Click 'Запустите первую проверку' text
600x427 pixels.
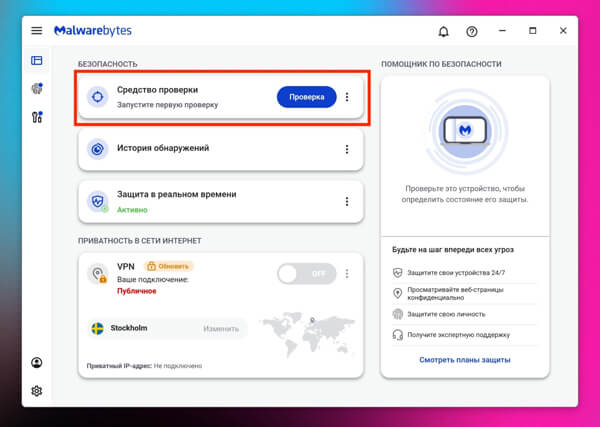click(168, 104)
